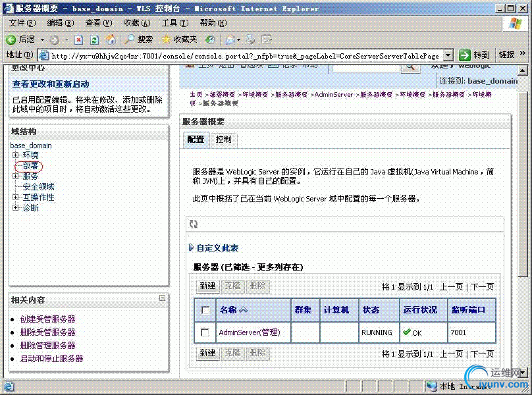Viewport: 532px width, 395px height.
Task: Click the Local Intranet zone icon
Action: tap(432, 386)
